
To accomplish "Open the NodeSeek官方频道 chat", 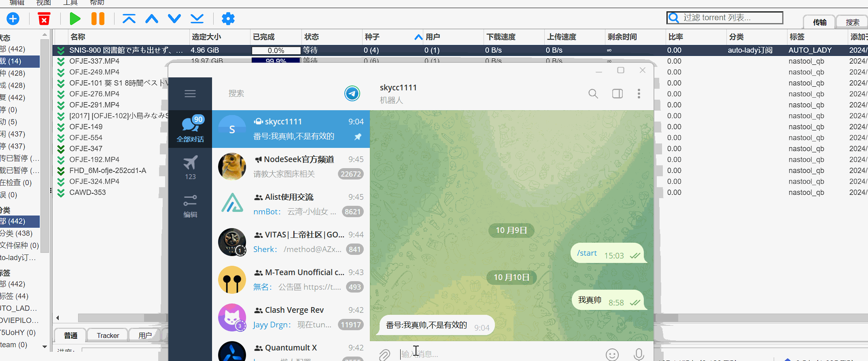I will [x=291, y=167].
